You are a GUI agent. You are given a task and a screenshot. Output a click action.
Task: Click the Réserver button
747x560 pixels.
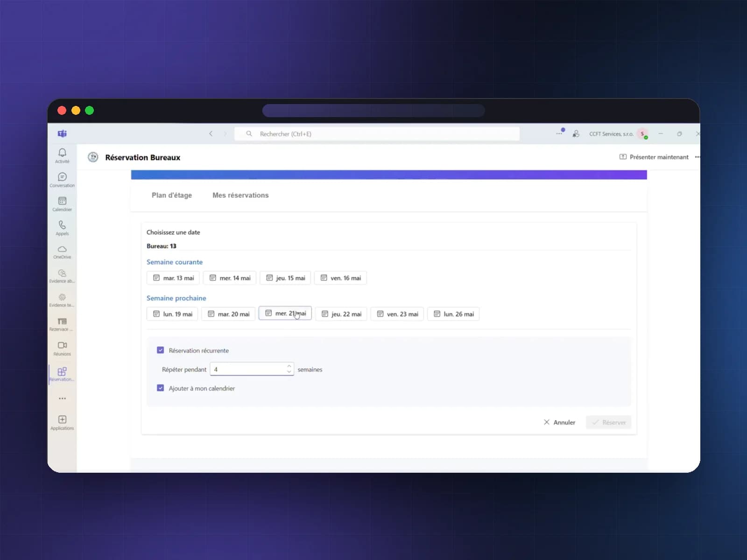(609, 422)
